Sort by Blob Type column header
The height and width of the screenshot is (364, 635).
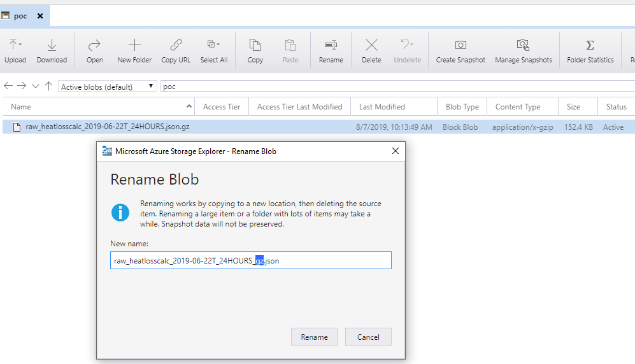[x=462, y=107]
